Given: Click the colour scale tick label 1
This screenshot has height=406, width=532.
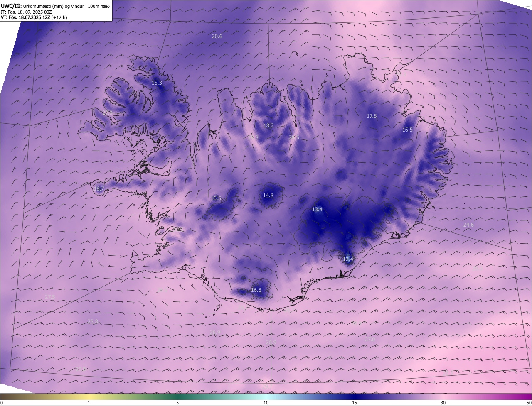Looking at the screenshot, I should point(89,403).
